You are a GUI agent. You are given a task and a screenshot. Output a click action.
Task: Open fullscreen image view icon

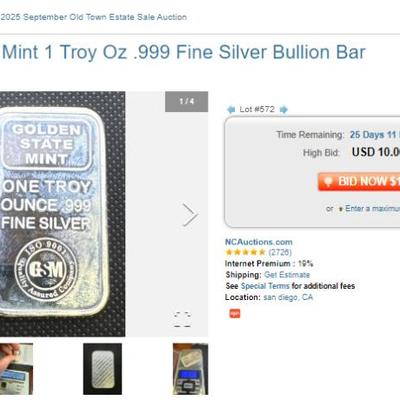click(x=182, y=319)
